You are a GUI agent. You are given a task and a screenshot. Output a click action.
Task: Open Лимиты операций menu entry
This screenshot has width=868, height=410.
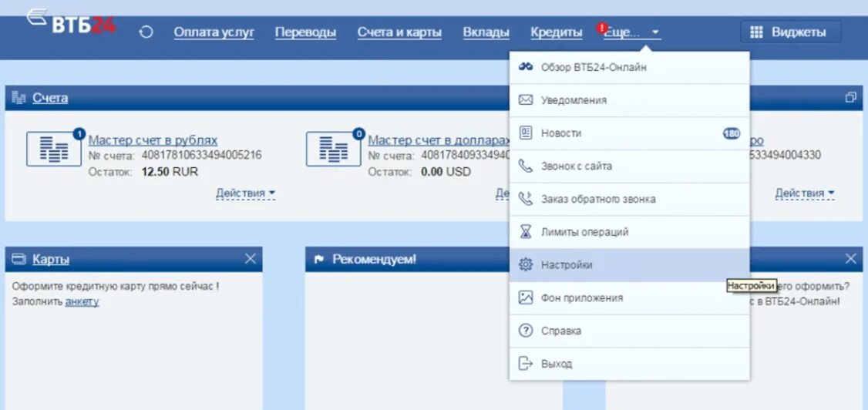pos(629,232)
